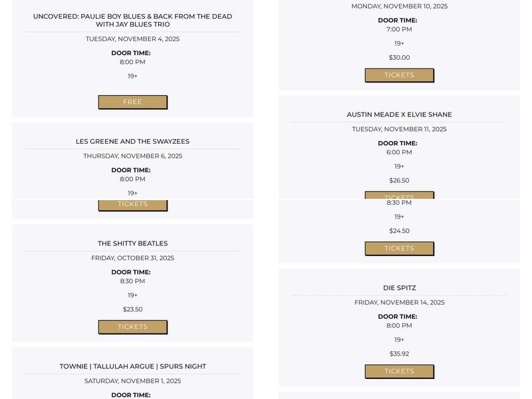Viewport: 532px width, 399px height.
Task: Click the Friday, October 31, 2025 date
Action: 132,258
